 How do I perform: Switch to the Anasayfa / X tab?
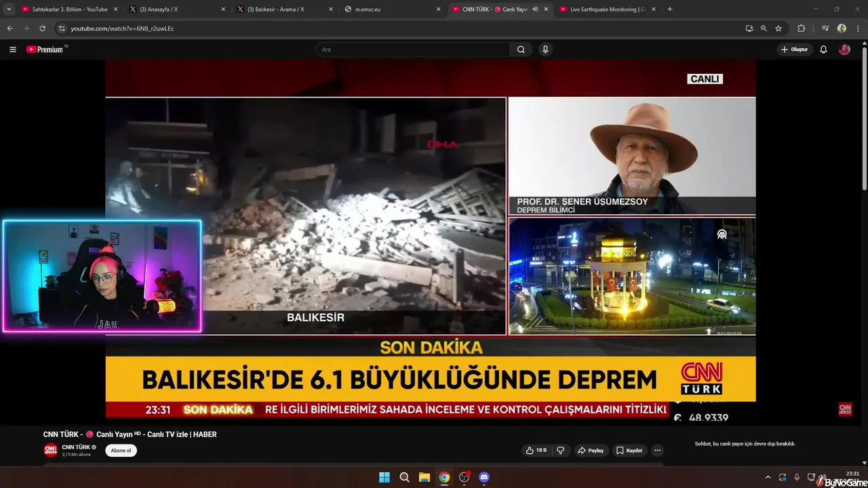pos(178,9)
